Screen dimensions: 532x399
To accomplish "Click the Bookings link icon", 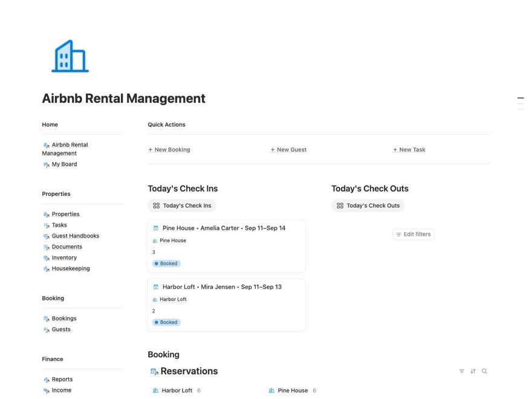I will coord(46,319).
